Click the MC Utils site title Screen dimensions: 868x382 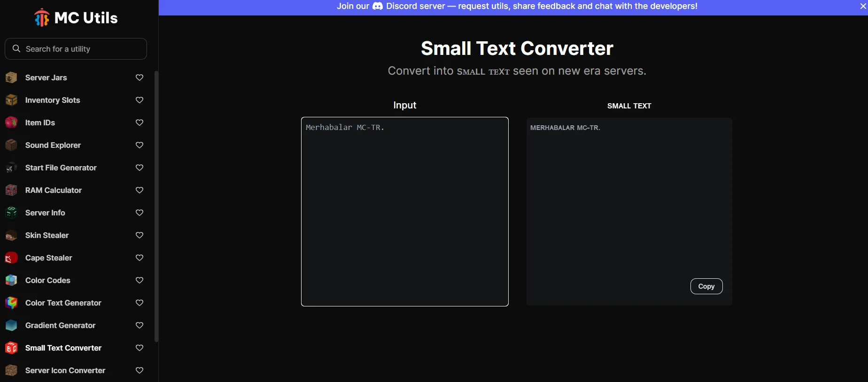(x=86, y=18)
